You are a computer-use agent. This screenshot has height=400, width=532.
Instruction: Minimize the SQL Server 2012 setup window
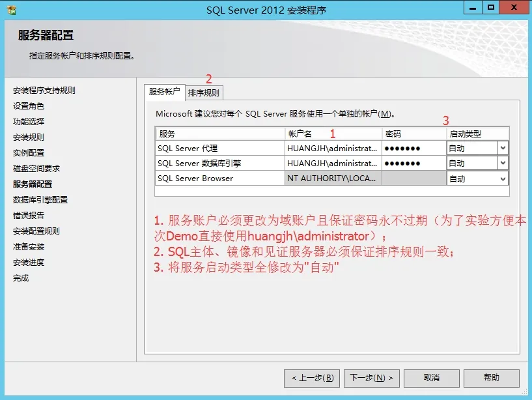473,7
